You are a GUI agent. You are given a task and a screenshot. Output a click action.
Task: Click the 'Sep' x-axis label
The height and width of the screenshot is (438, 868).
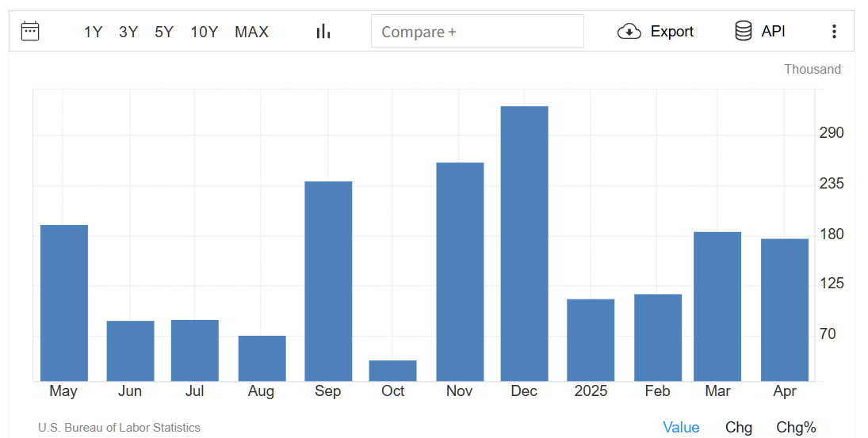tap(327, 391)
